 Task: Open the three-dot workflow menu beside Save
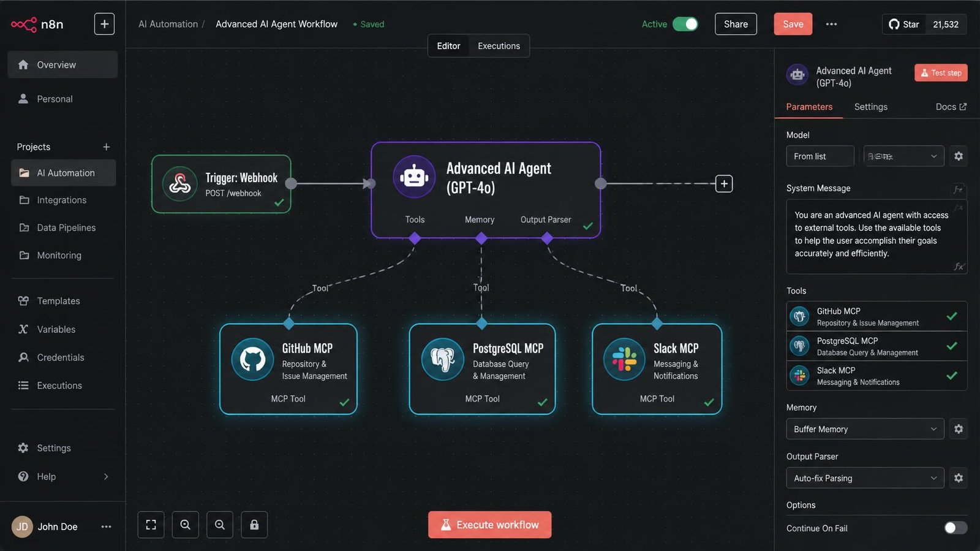pyautogui.click(x=831, y=24)
